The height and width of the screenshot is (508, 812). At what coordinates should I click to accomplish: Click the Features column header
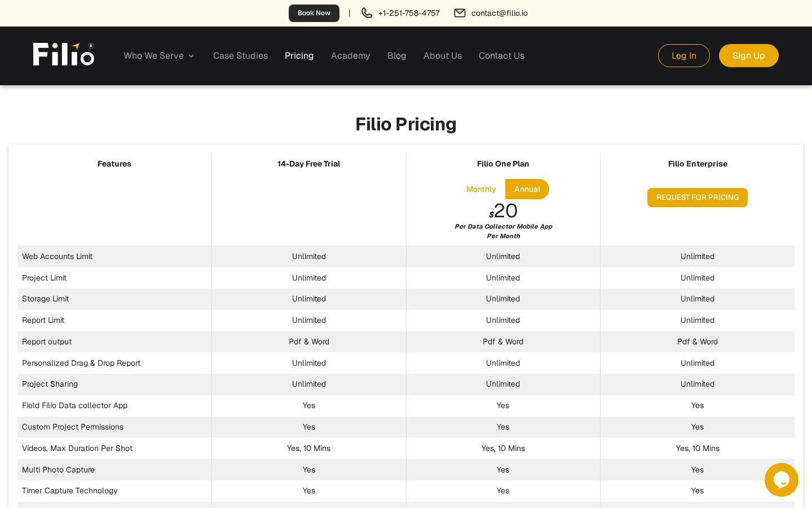click(x=114, y=164)
